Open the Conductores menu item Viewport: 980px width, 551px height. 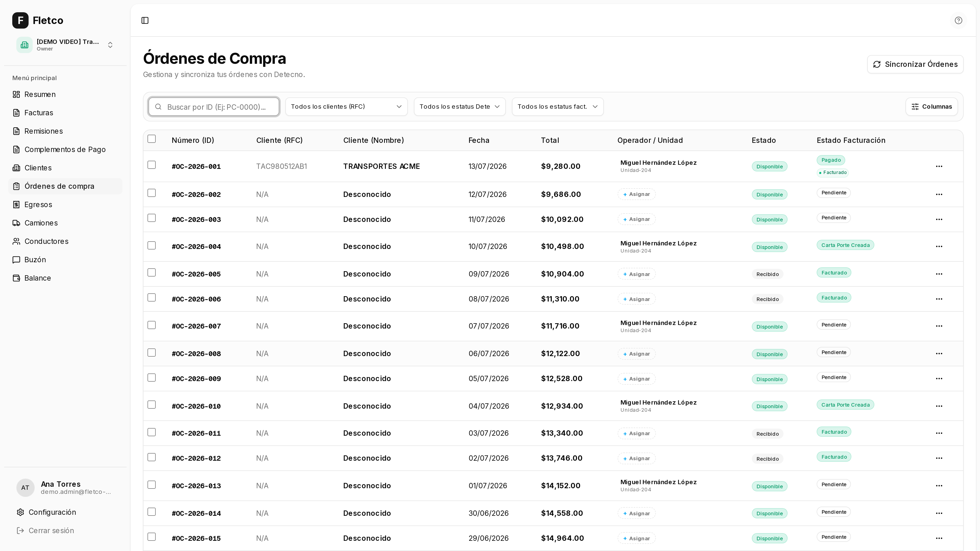65,242
